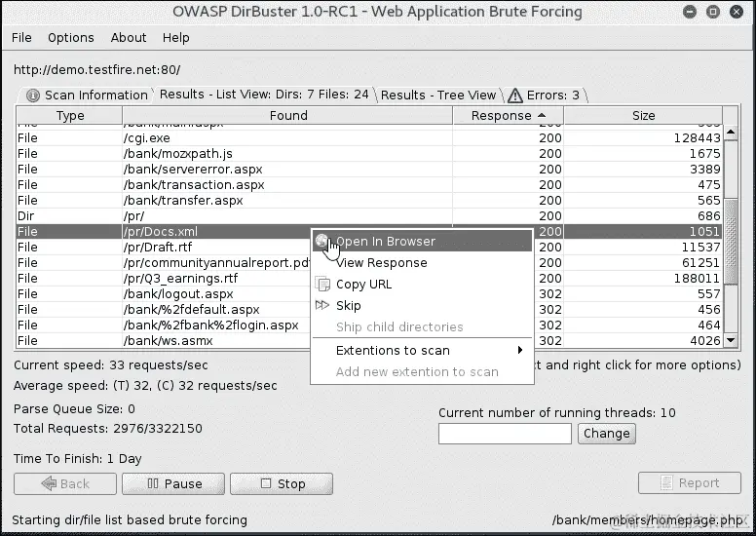Click the document icon on Report button
The width and height of the screenshot is (756, 536).
[666, 483]
